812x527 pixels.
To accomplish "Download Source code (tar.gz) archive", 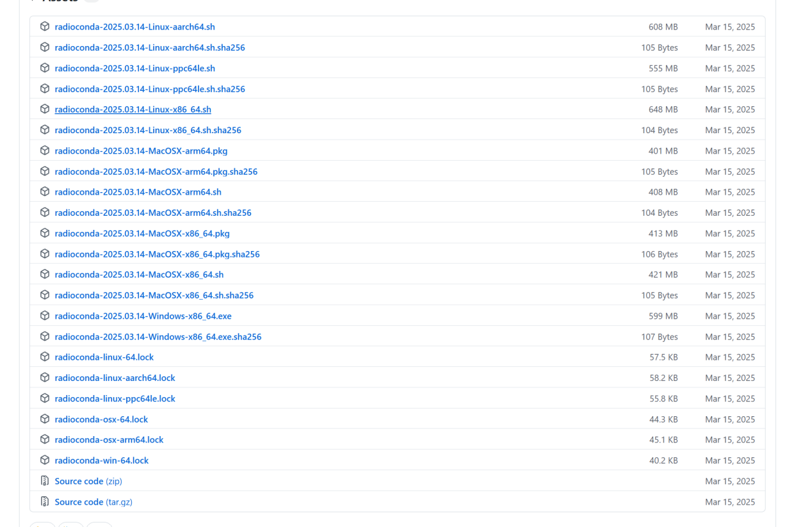I will [93, 502].
